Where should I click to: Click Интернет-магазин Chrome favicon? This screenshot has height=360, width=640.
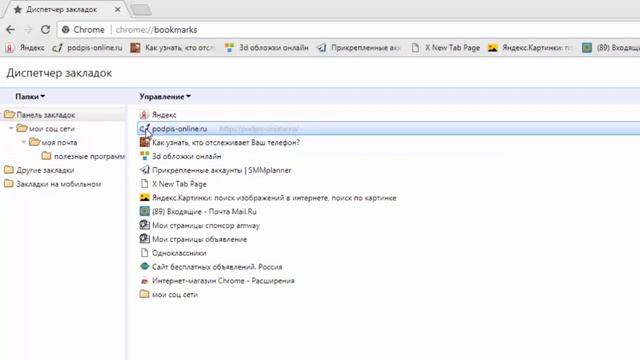[x=144, y=280]
